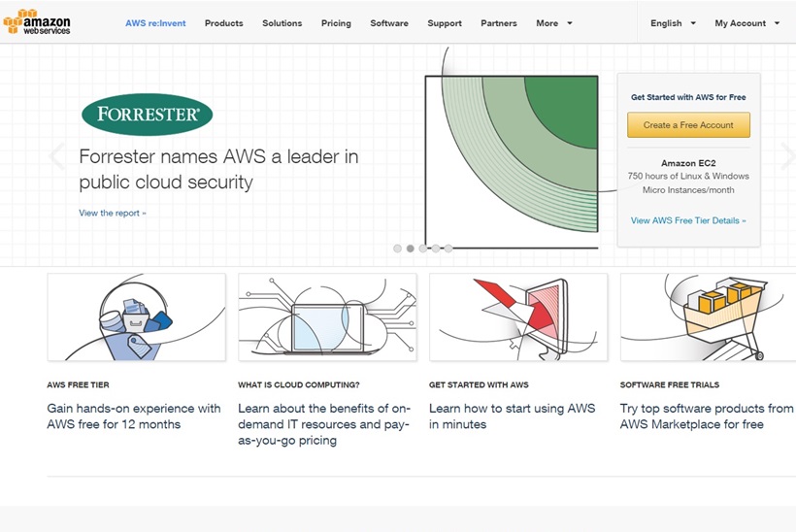
Task: Go to previous carousel slide arrow
Action: coord(57,156)
